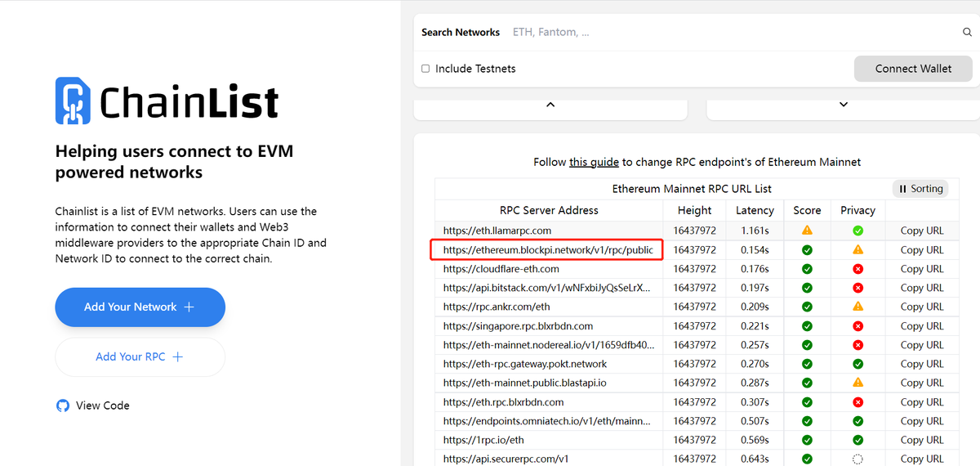Copy URL for eth-mainnet.nodereal.io
This screenshot has height=466, width=980.
(x=922, y=345)
